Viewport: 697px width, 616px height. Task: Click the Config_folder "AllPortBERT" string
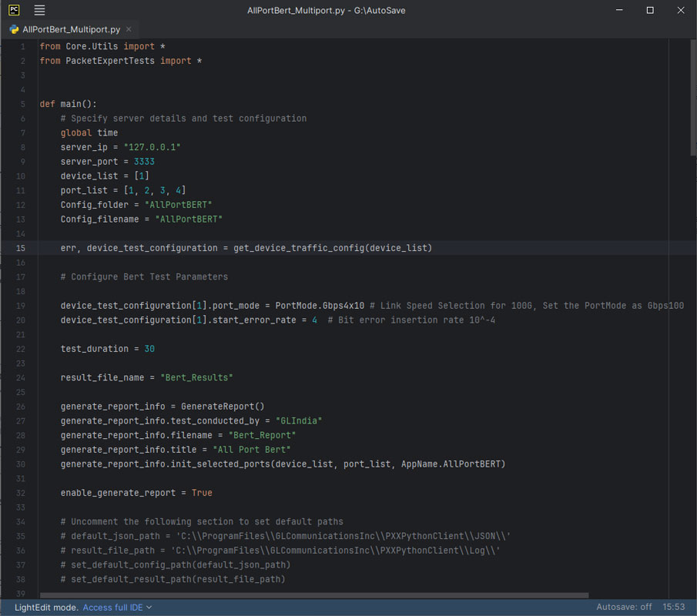[178, 205]
